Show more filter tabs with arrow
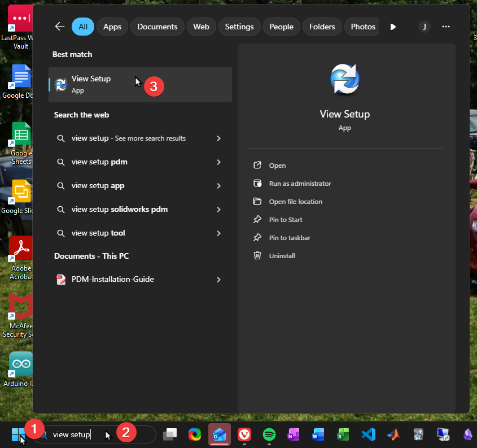Viewport: 477px width, 448px height. pyautogui.click(x=393, y=27)
